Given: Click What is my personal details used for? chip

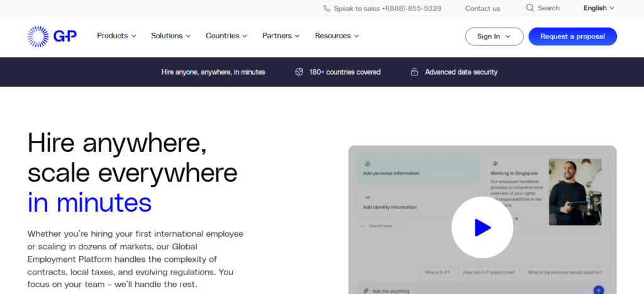Looking at the screenshot, I should pos(565,272).
